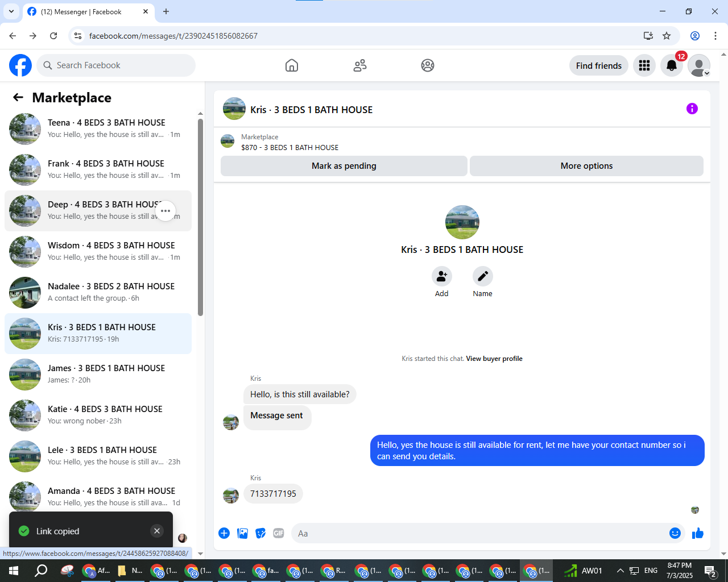Choose a GIF icon
This screenshot has width=728, height=582.
pos(279,533)
